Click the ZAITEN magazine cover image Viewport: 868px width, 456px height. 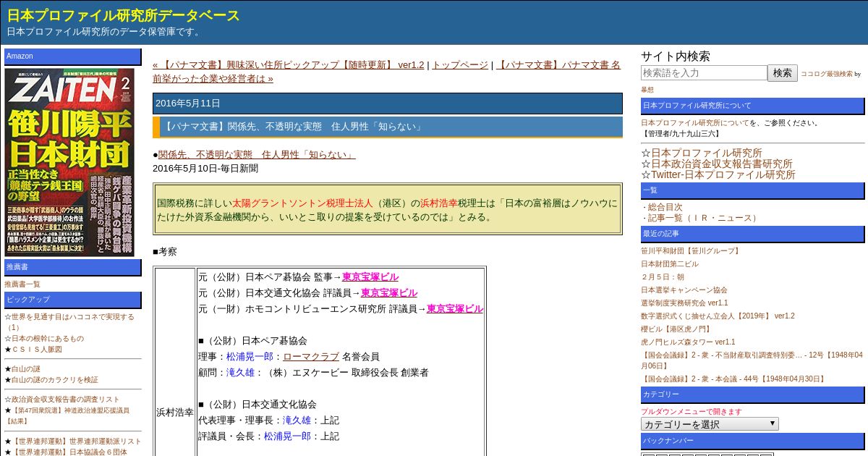click(69, 162)
